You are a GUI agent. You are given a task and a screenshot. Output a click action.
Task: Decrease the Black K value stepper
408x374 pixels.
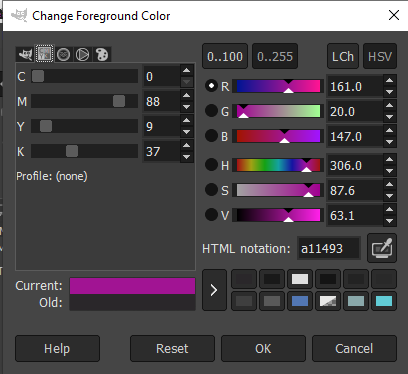pos(187,157)
